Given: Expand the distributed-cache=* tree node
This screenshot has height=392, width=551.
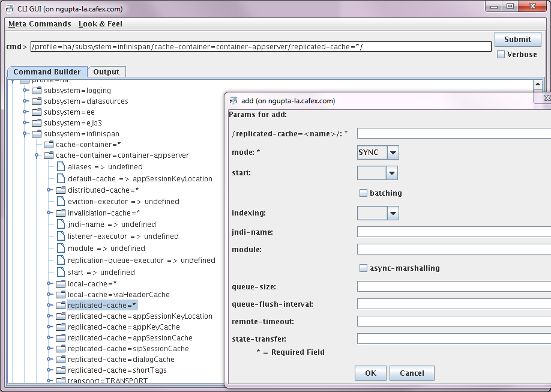Looking at the screenshot, I should pyautogui.click(x=50, y=190).
